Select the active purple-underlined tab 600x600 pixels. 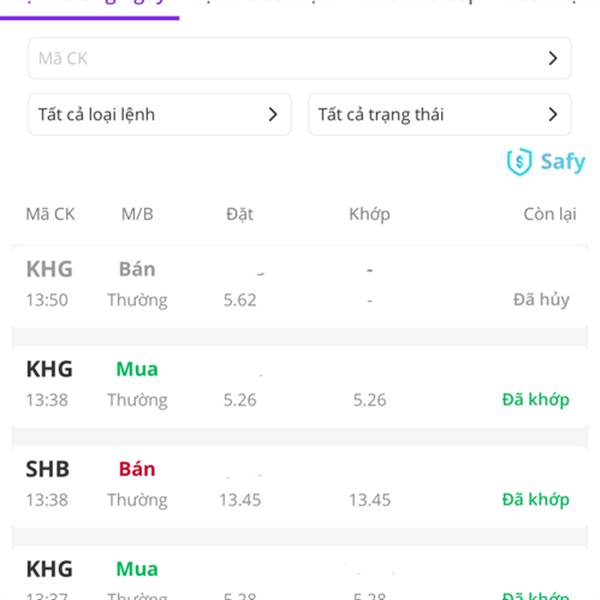pyautogui.click(x=90, y=10)
